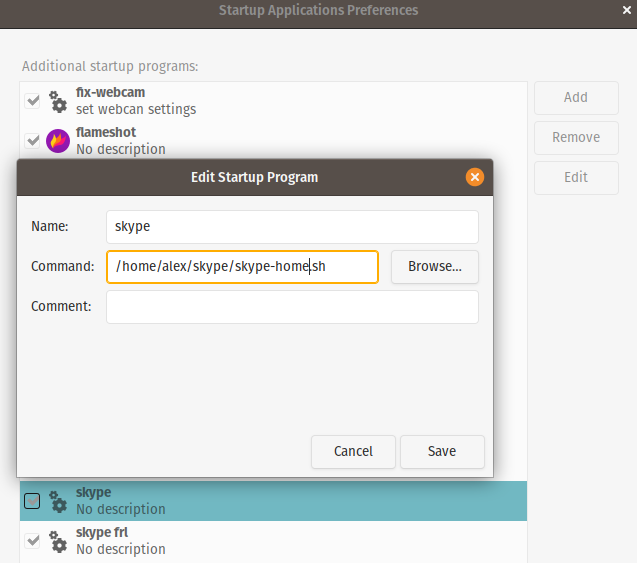Click the skype frl gear icon

click(58, 541)
